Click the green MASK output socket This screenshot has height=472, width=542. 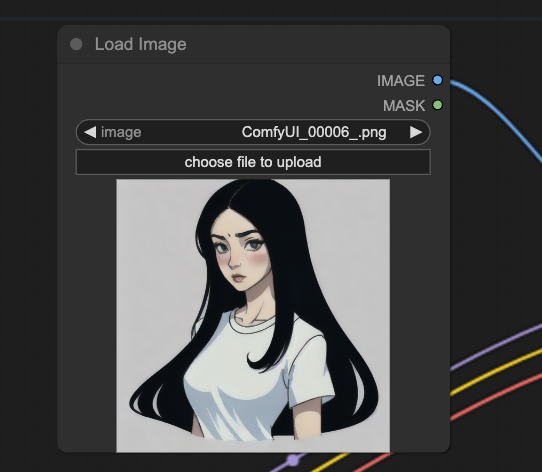[438, 105]
